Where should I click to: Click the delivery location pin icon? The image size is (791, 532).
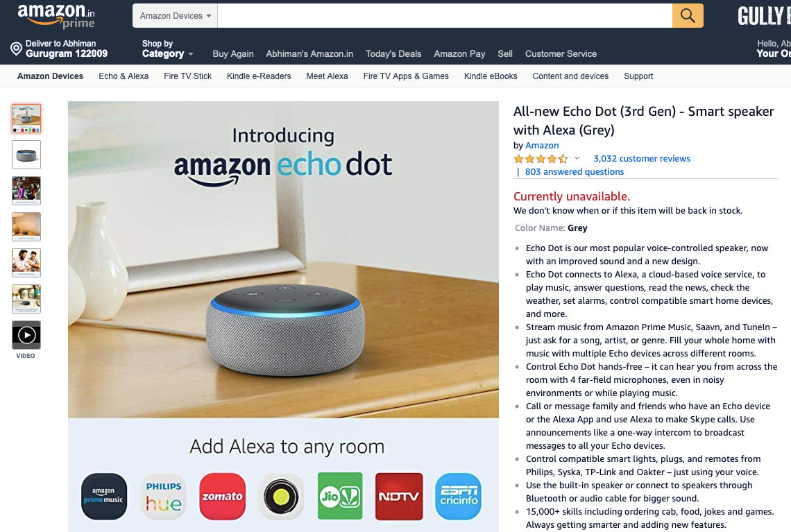point(16,49)
